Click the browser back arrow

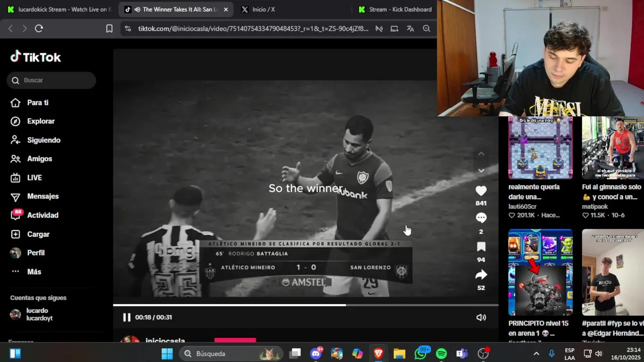pos(11,29)
